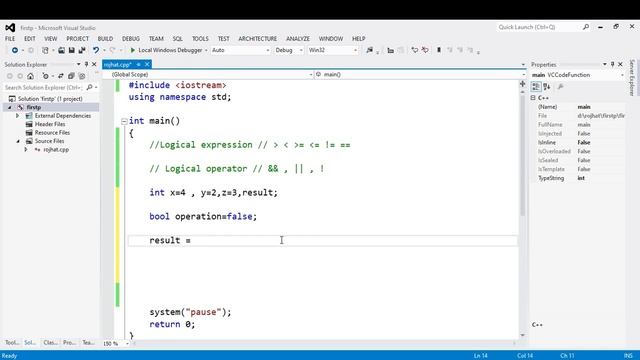Click the New Project toolbar icon
This screenshot has width=640, height=360.
(45, 50)
